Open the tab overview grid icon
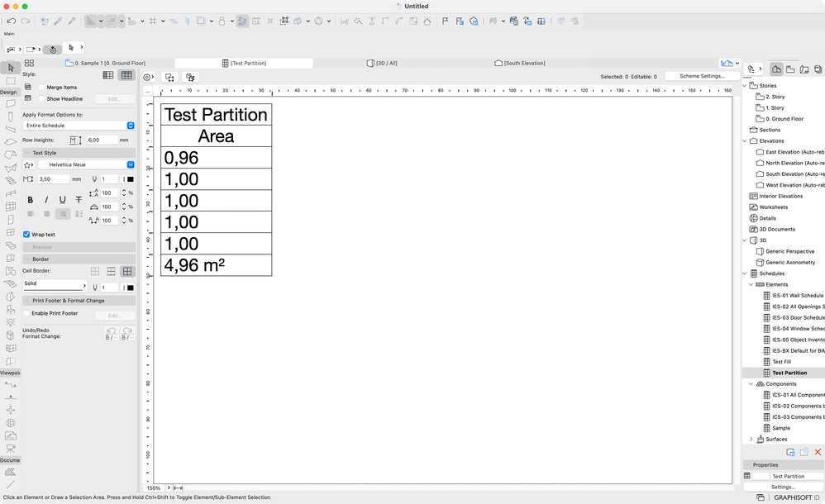 30,63
